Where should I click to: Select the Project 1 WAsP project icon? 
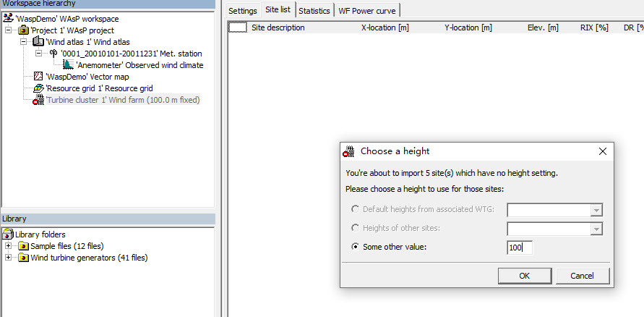point(23,30)
